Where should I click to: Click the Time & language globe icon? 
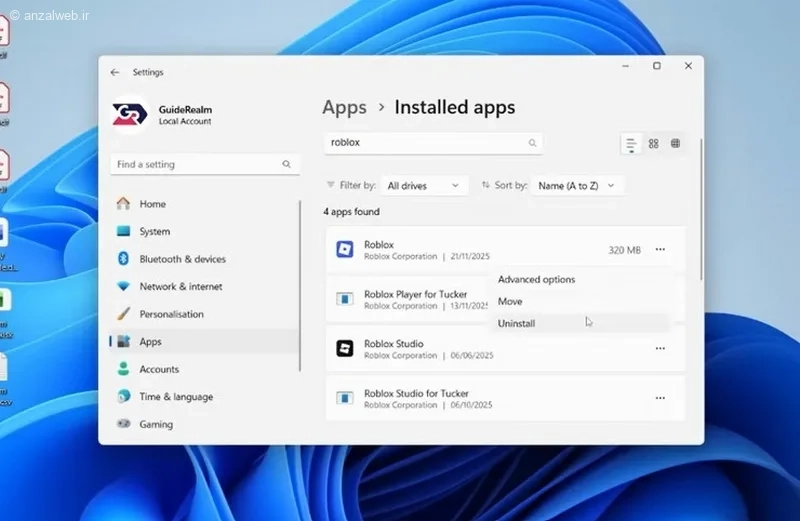pos(123,396)
